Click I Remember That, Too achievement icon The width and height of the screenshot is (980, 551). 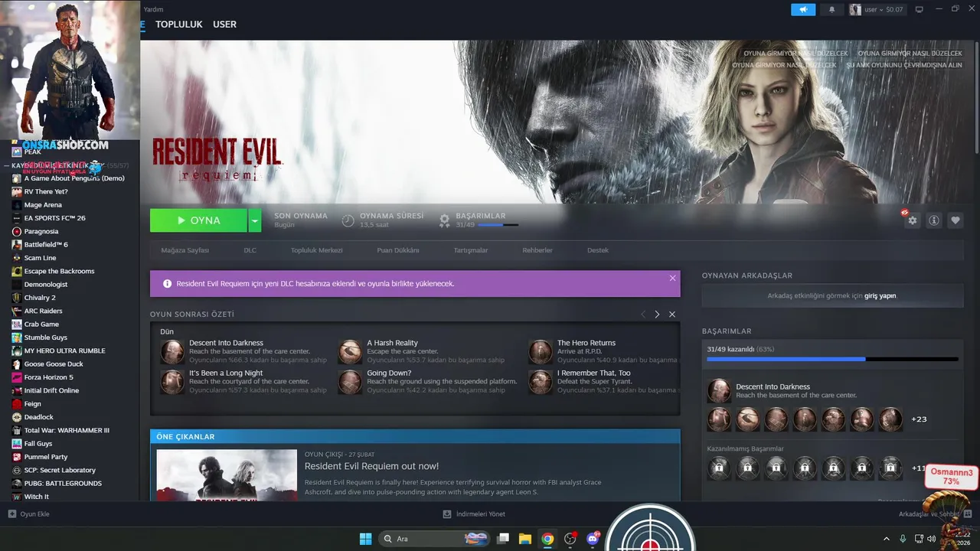click(x=541, y=382)
